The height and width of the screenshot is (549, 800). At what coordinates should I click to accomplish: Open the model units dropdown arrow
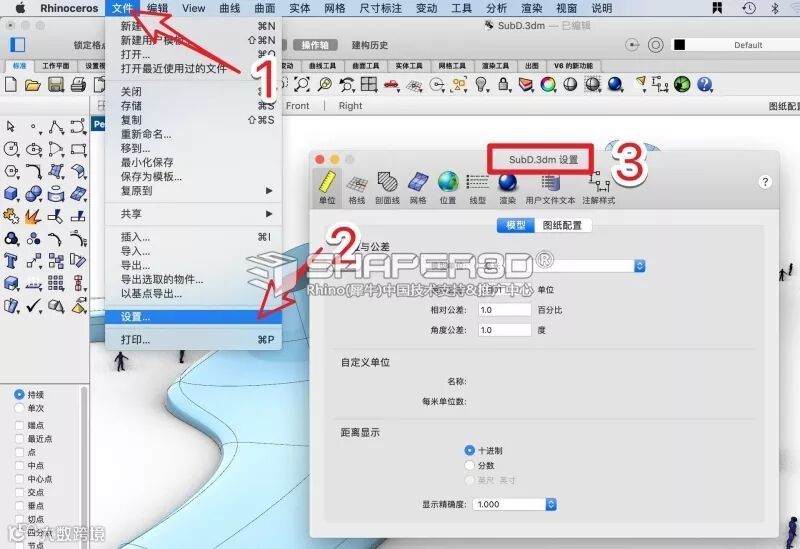click(639, 266)
